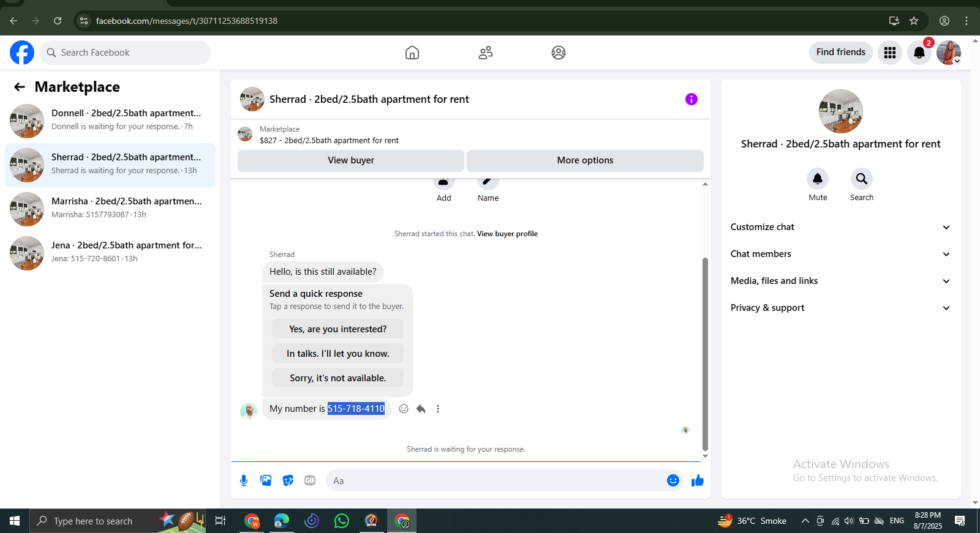Reload the page in the browser
This screenshot has width=980, height=533.
58,21
